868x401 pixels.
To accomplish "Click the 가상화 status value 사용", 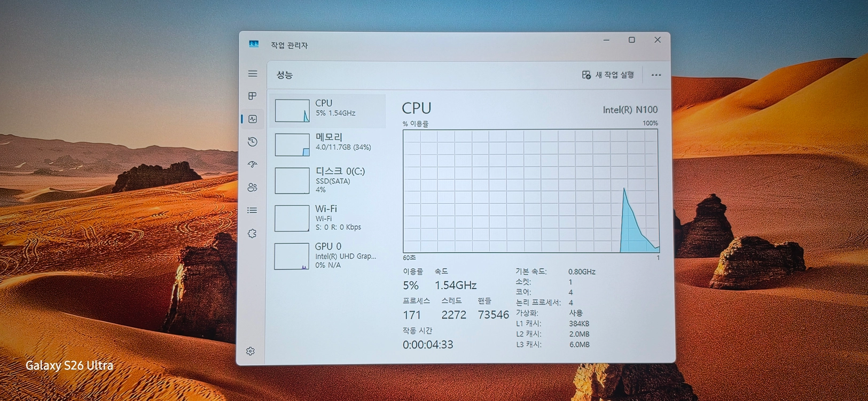I will point(576,313).
